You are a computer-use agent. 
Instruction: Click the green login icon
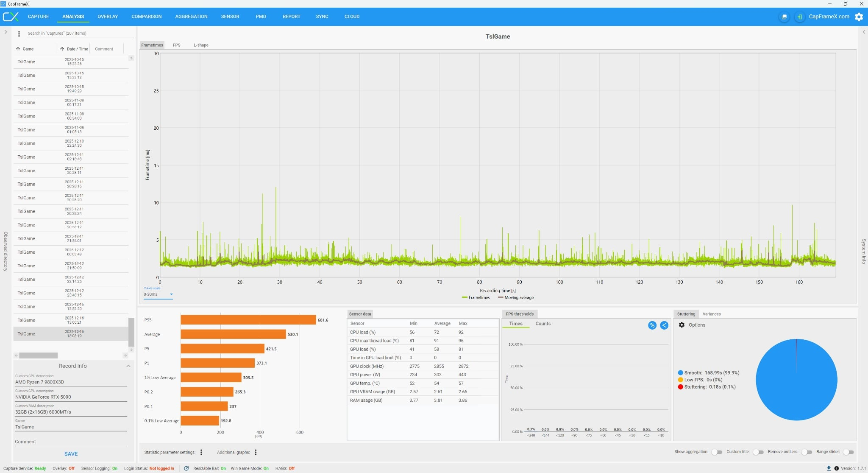799,17
